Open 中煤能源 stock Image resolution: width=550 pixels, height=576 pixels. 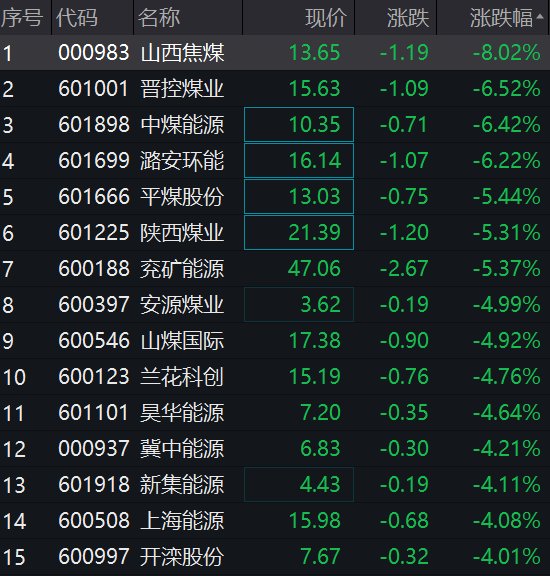point(182,125)
